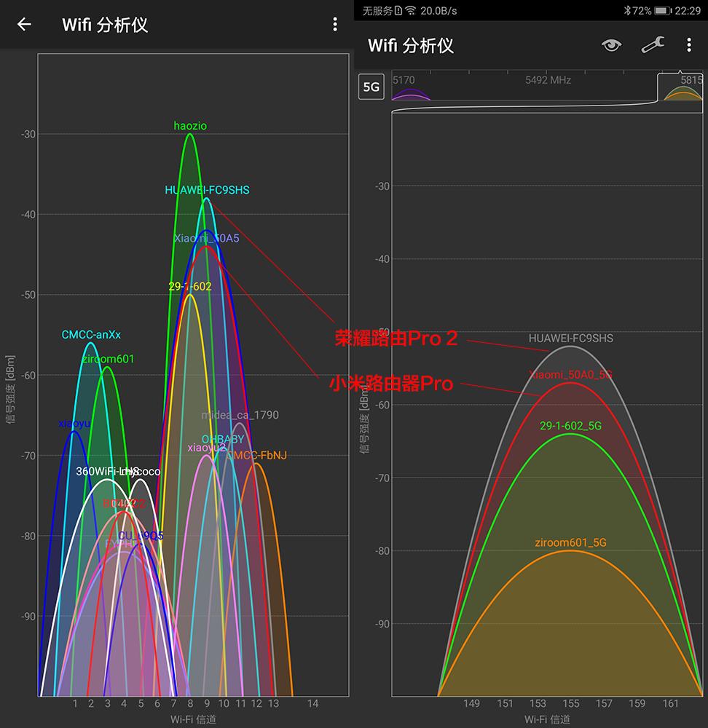The image size is (708, 728).
Task: Toggle the eye view icon
Action: [612, 45]
